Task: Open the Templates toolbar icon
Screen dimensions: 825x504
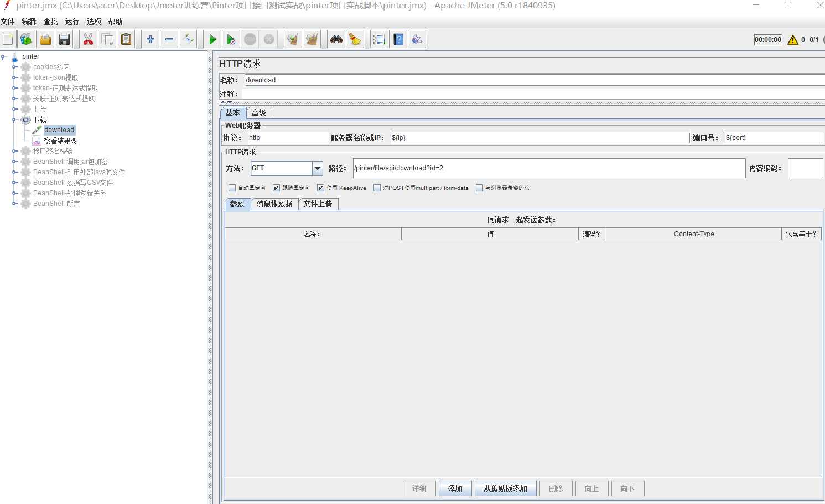Action: coord(27,39)
